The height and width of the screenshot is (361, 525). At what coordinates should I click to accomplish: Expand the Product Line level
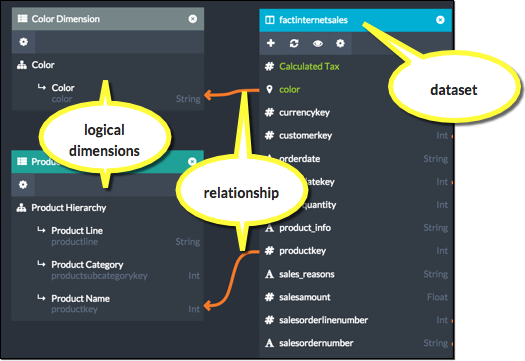click(x=41, y=230)
